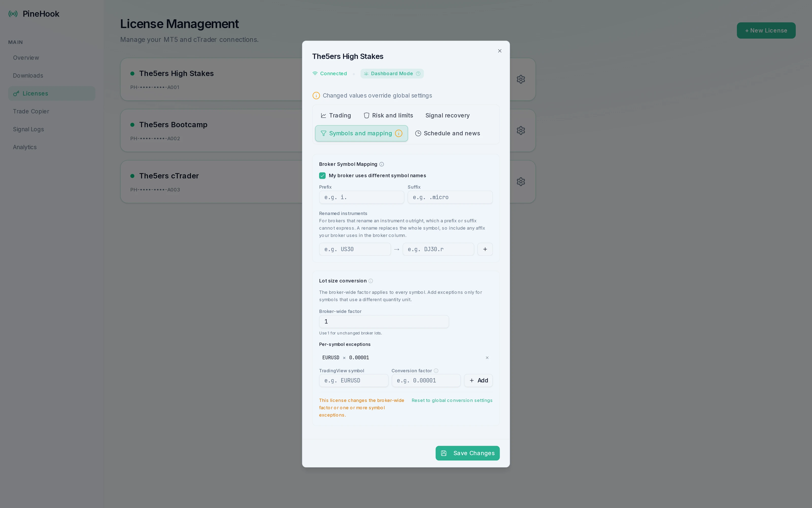Focus the Prefix input field
Viewport: 812px width, 508px height.
(x=362, y=197)
